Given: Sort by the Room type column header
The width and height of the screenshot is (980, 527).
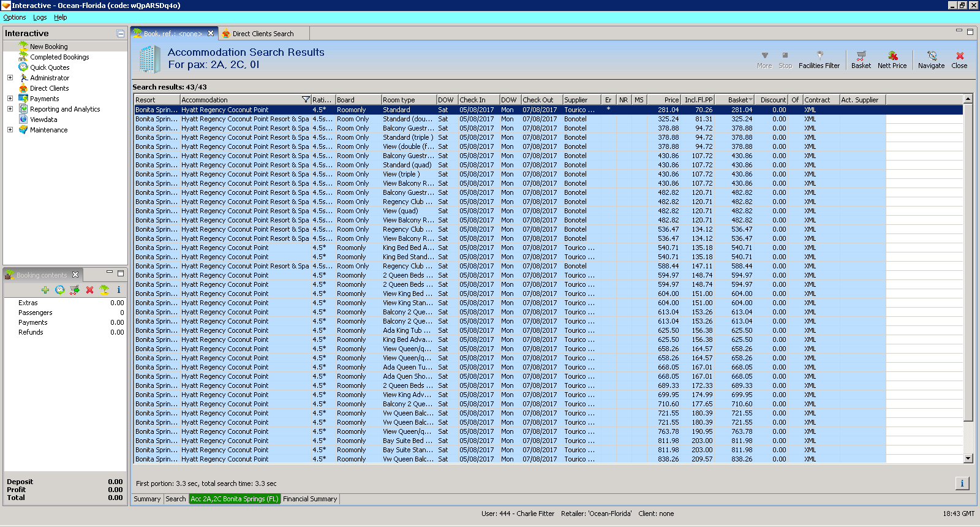Looking at the screenshot, I should coord(409,100).
